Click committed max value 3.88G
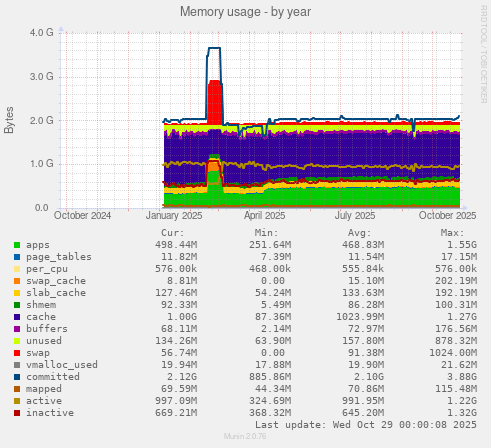The width and height of the screenshot is (491, 448). (462, 377)
